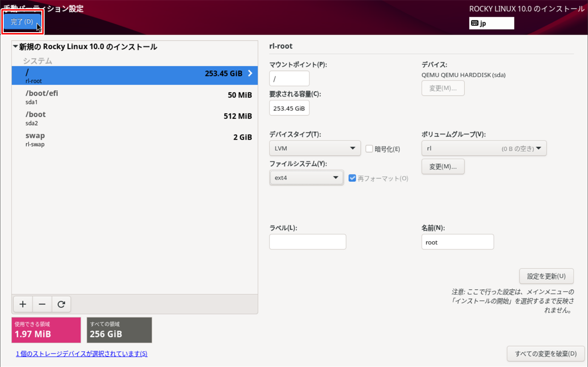Add a new mount point with the plus icon
Viewport: 588px width, 367px height.
click(23, 304)
